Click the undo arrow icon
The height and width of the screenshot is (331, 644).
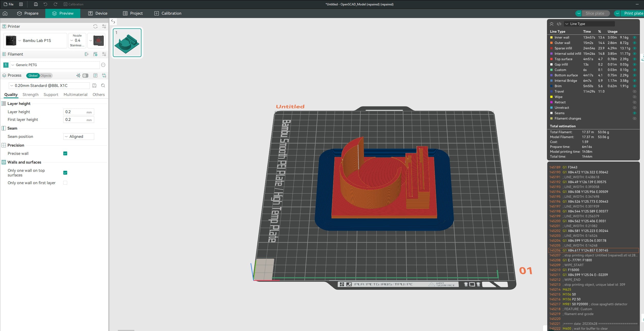[x=45, y=4]
